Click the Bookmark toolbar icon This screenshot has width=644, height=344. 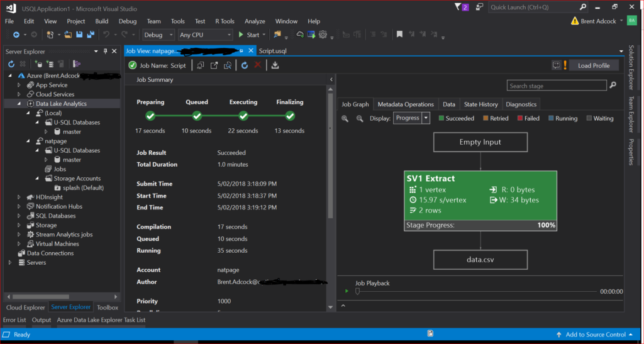pyautogui.click(x=399, y=35)
